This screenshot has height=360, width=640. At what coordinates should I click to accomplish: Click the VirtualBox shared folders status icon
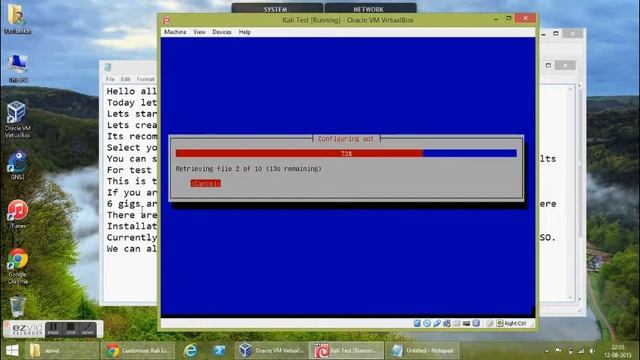coord(457,323)
